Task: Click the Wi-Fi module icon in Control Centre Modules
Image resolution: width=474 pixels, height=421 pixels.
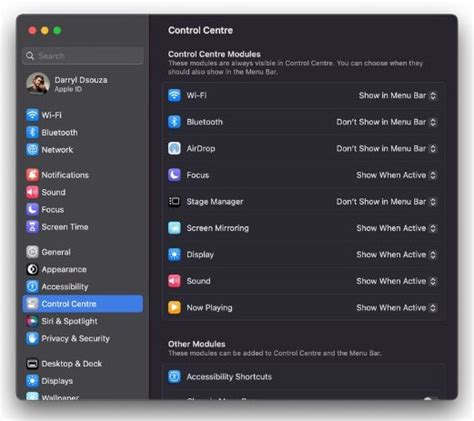Action: (x=174, y=95)
